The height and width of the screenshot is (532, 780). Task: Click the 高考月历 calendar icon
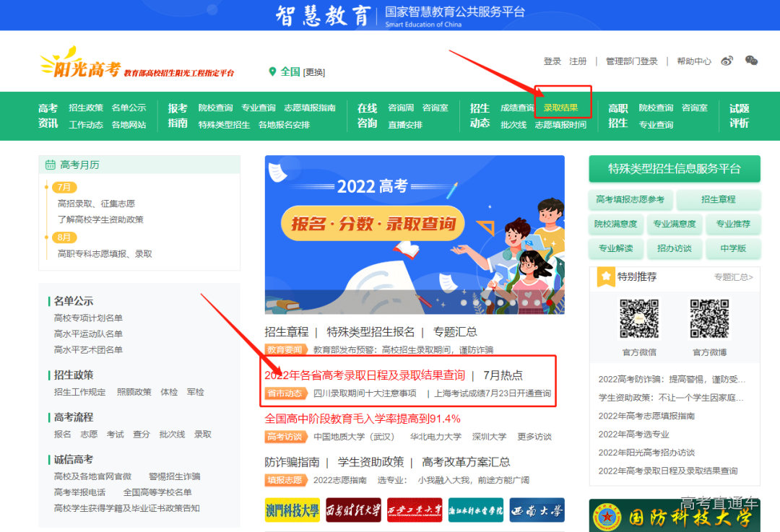point(50,165)
